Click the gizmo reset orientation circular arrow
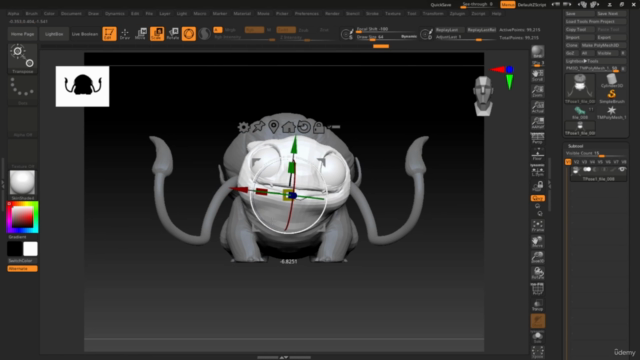The height and width of the screenshot is (360, 640). click(304, 127)
